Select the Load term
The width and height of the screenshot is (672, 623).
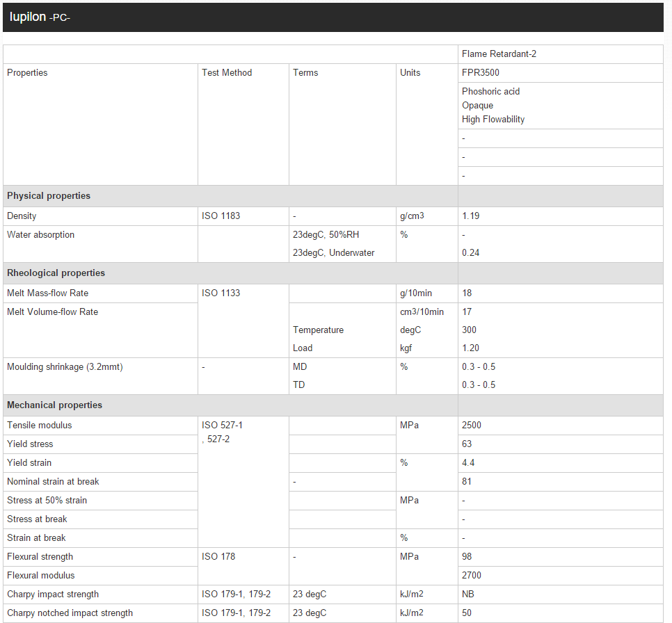coord(303,348)
